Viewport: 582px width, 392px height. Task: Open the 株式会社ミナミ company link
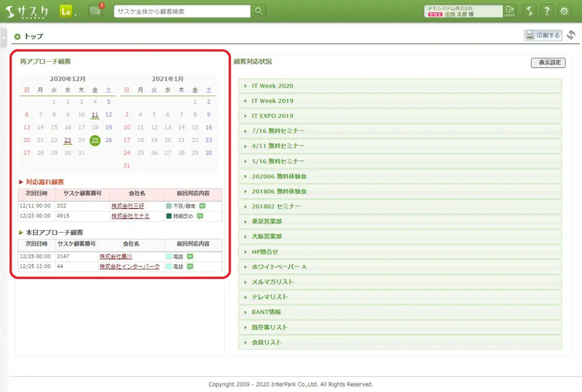tap(130, 216)
